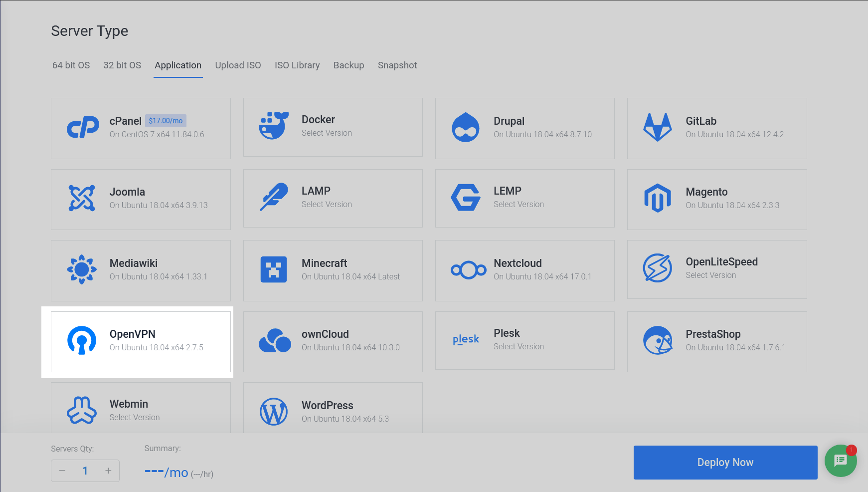The width and height of the screenshot is (868, 492).
Task: Click the GitLab fox icon
Action: tap(658, 127)
